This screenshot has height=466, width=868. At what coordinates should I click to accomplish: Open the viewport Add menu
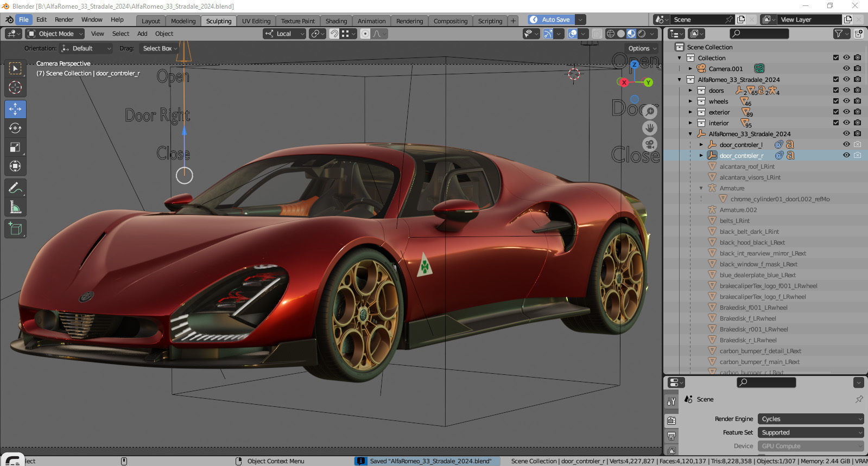[142, 34]
